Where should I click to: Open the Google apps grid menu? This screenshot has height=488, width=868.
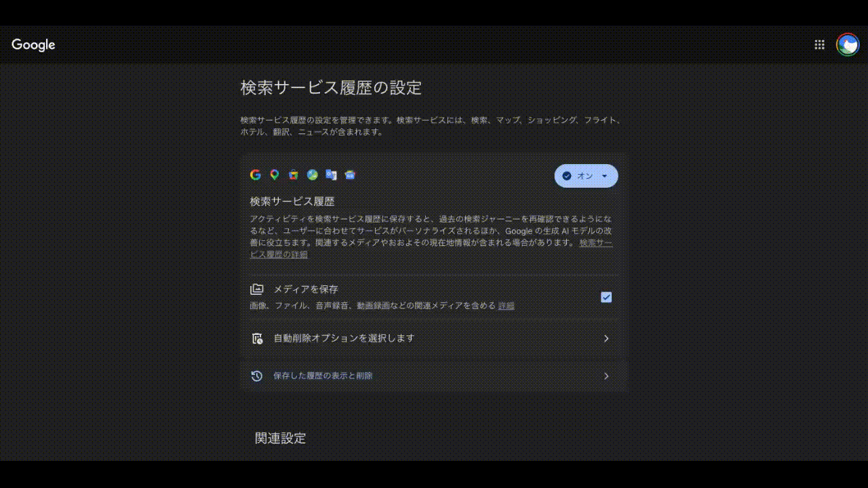(819, 45)
